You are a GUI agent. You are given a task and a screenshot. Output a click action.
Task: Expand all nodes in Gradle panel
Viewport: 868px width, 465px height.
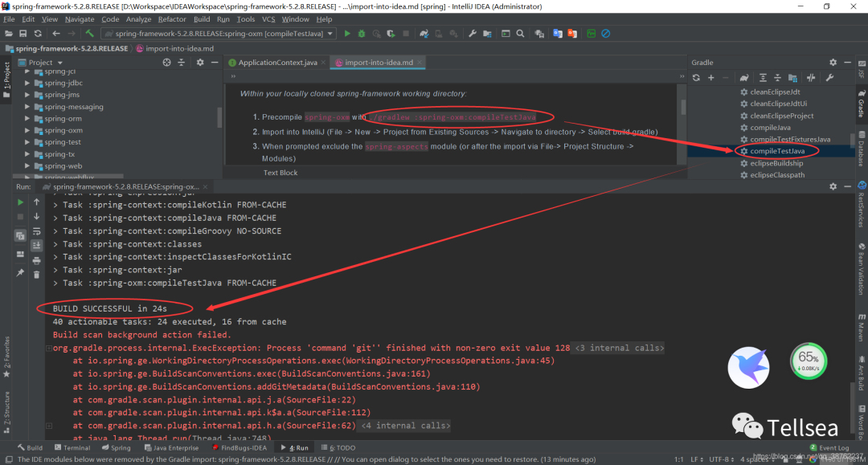(x=763, y=78)
